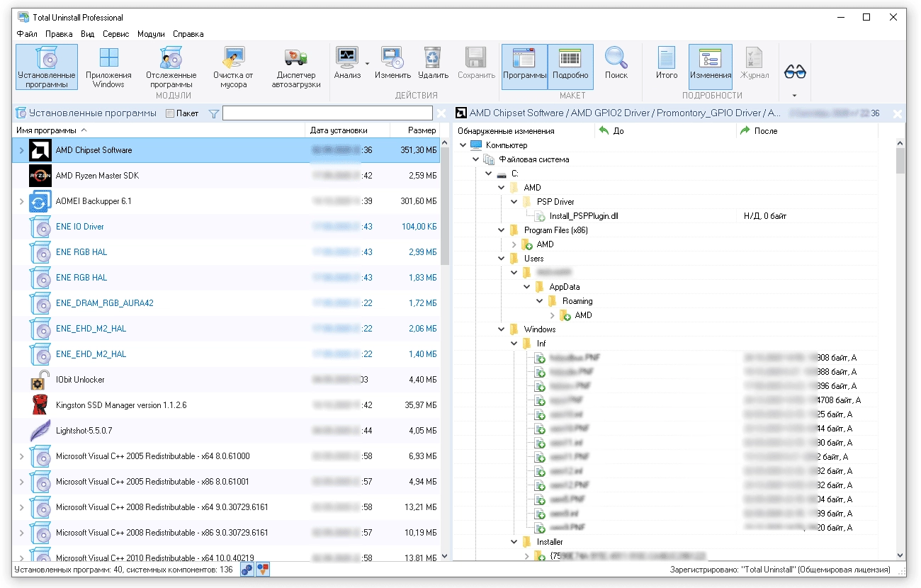Toggle the Программы layout pane

pyautogui.click(x=524, y=67)
